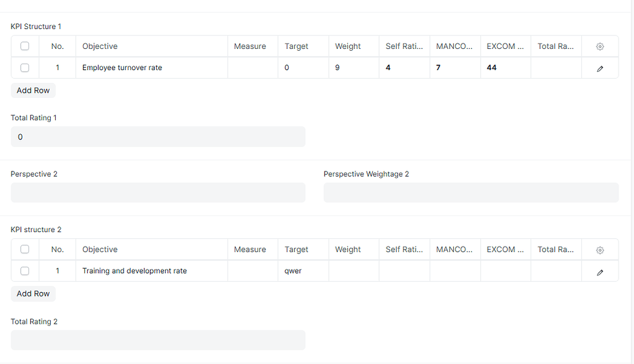
Task: Select the empty Measure cell in Employee turnover row
Action: (253, 67)
